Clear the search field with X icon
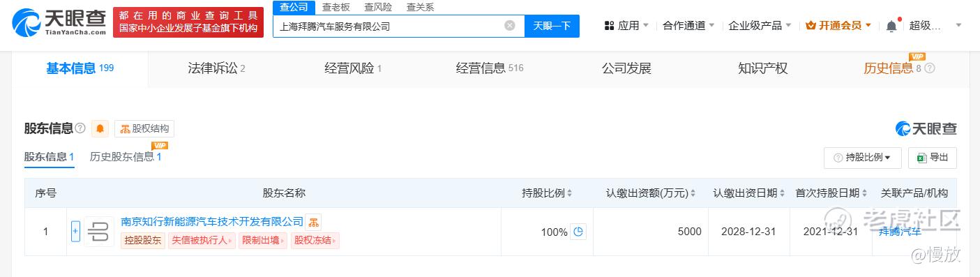 [510, 26]
